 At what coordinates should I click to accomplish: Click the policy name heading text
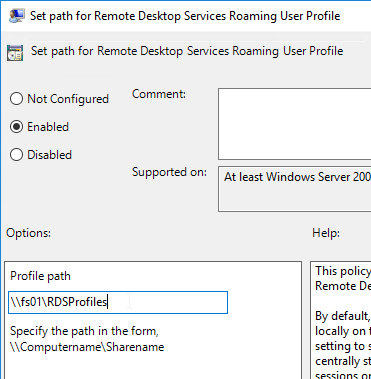tap(187, 51)
